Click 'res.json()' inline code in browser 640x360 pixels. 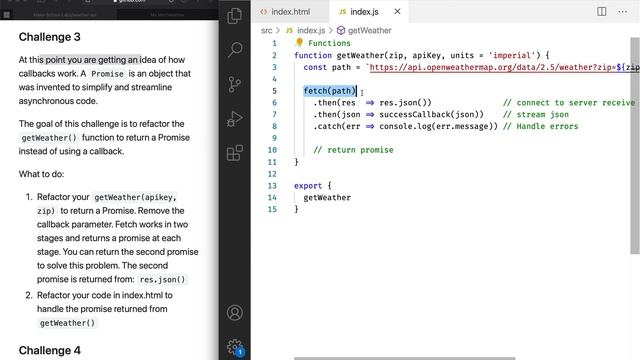162,280
